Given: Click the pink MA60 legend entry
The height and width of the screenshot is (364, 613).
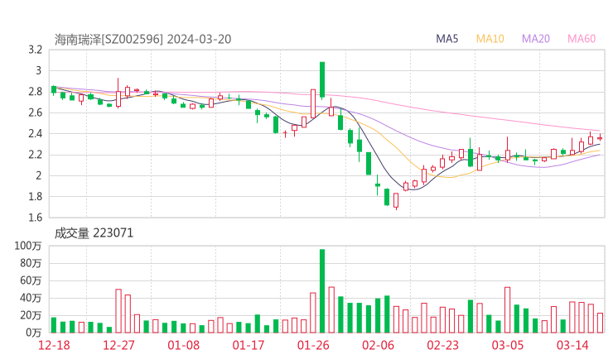Looking at the screenshot, I should 582,38.
